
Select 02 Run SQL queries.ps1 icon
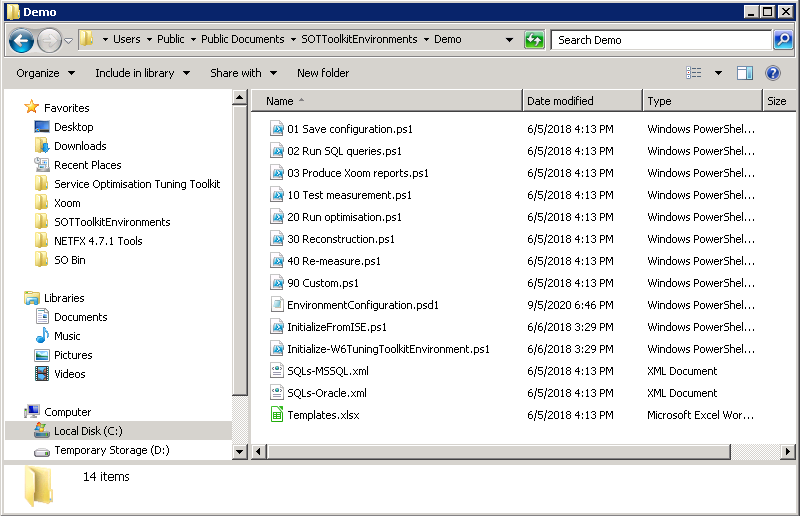pyautogui.click(x=277, y=151)
